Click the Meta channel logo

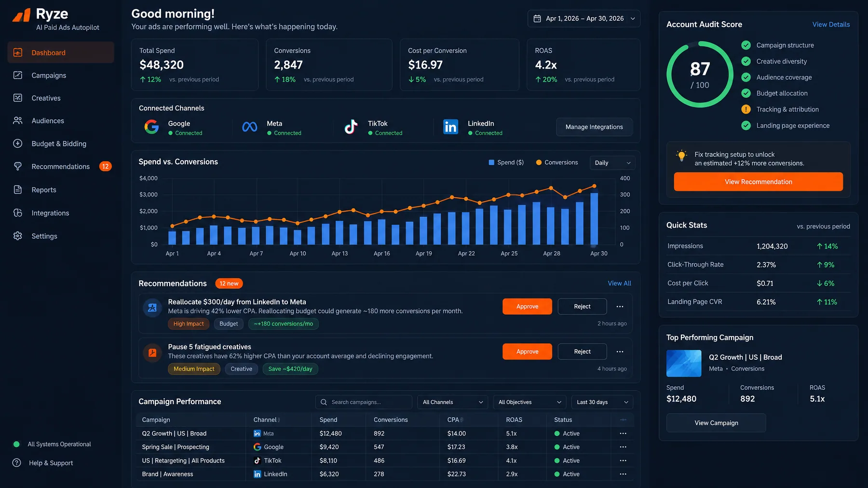click(x=250, y=127)
